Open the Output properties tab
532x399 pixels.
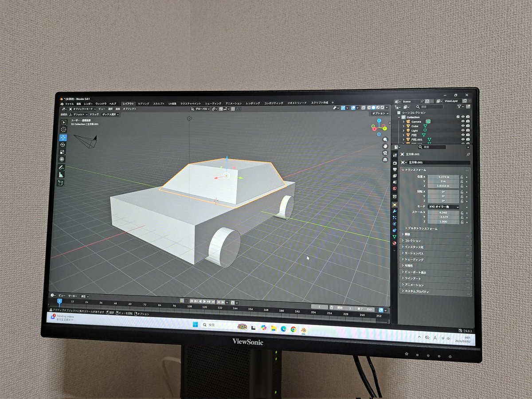coord(395,169)
